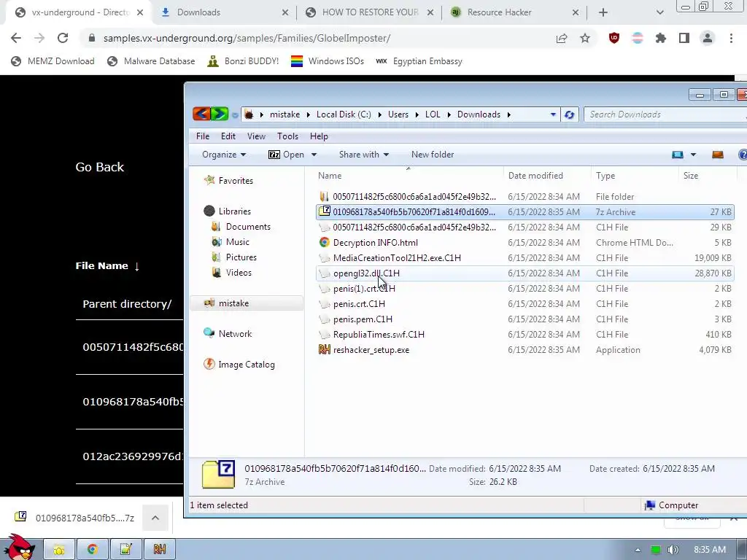Switch to Resource Hacker tab
Viewport: 747px width, 560px height.
pos(514,12)
